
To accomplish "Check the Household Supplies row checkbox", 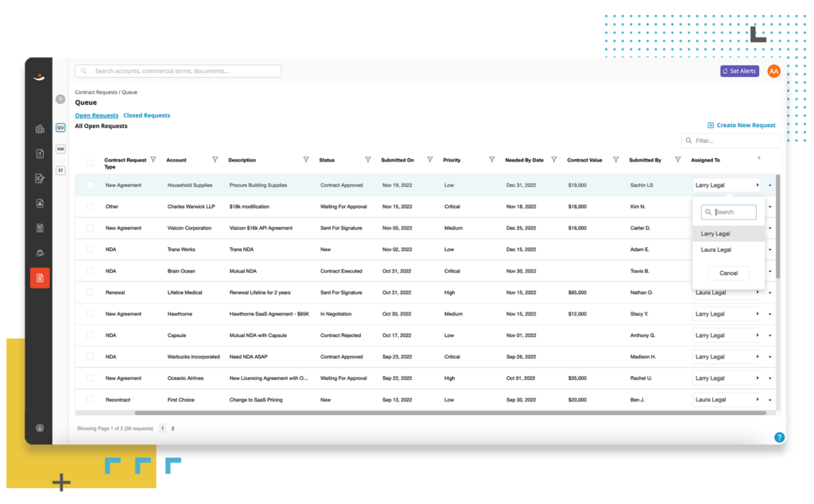I will 90,184.
